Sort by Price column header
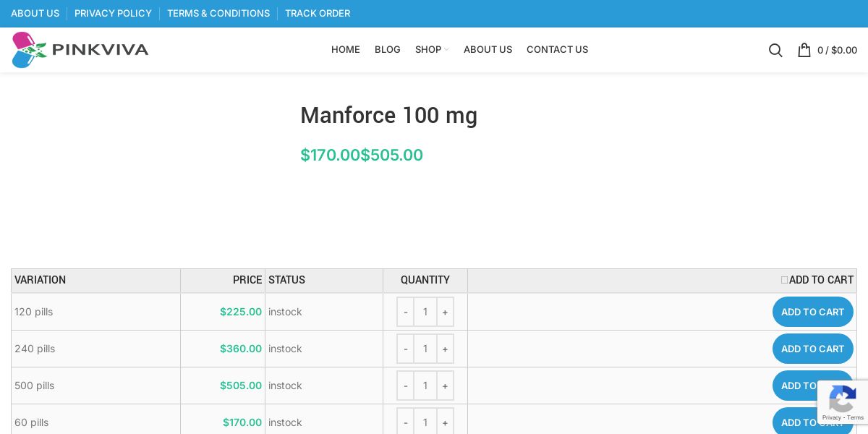The height and width of the screenshot is (434, 868). (223, 281)
